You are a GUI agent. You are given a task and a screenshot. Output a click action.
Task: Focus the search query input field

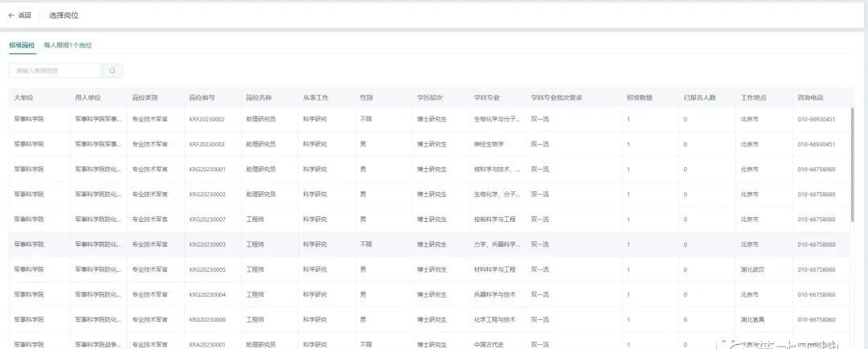55,71
